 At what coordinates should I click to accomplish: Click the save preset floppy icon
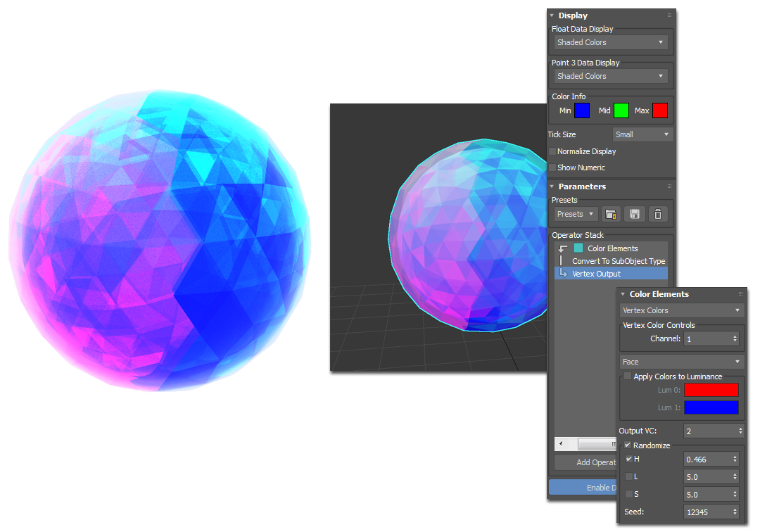pyautogui.click(x=635, y=214)
